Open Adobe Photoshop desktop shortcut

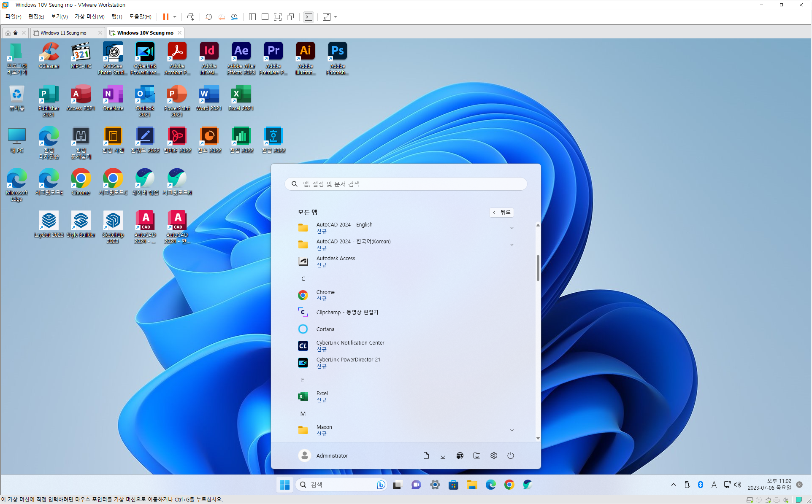point(337,52)
